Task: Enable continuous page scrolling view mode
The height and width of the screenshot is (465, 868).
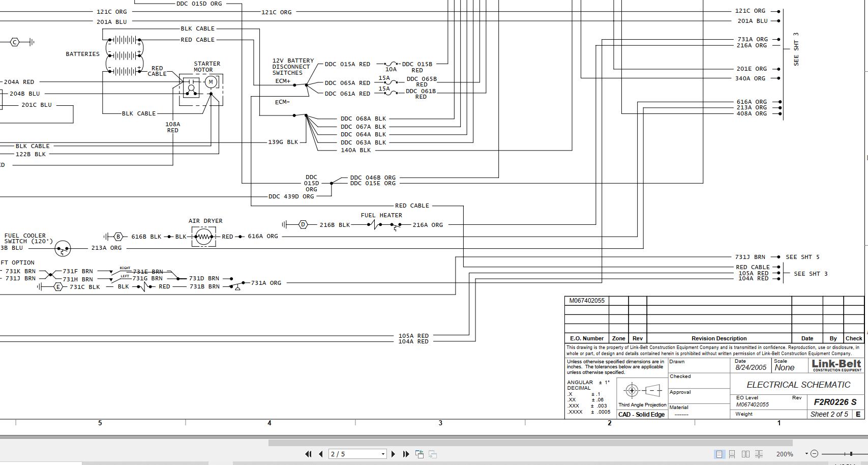Action: click(732, 454)
